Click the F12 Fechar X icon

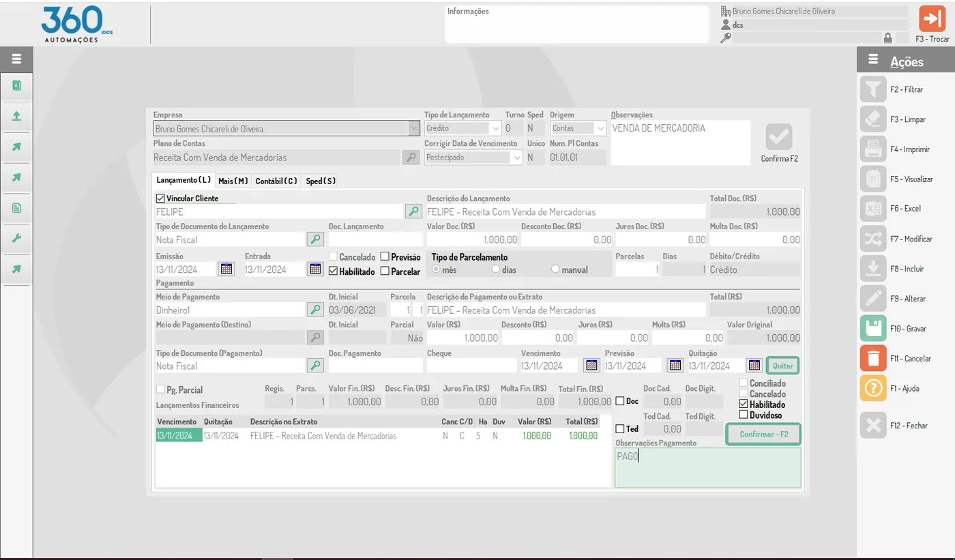[x=873, y=425]
